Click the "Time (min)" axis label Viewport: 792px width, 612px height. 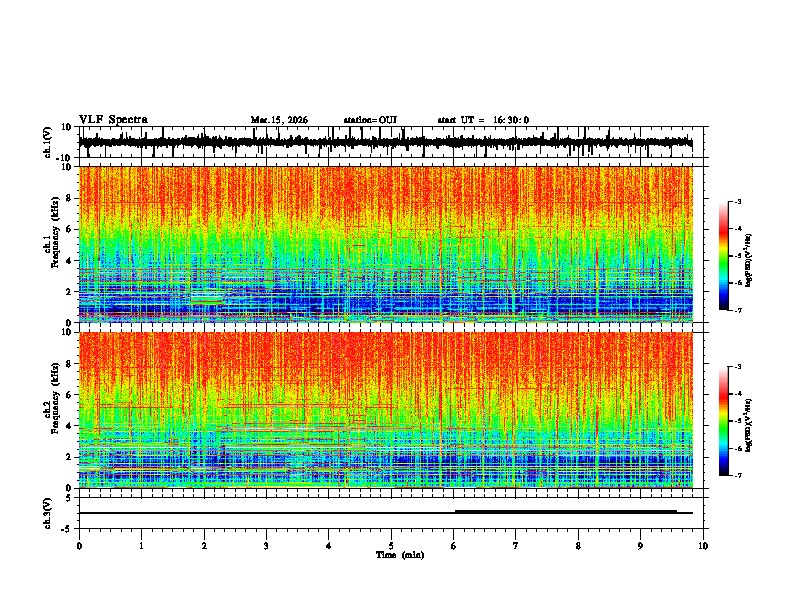click(x=400, y=555)
